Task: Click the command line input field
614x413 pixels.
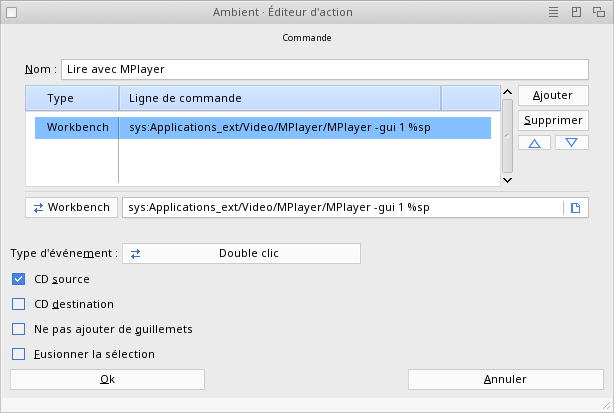Action: click(x=343, y=207)
